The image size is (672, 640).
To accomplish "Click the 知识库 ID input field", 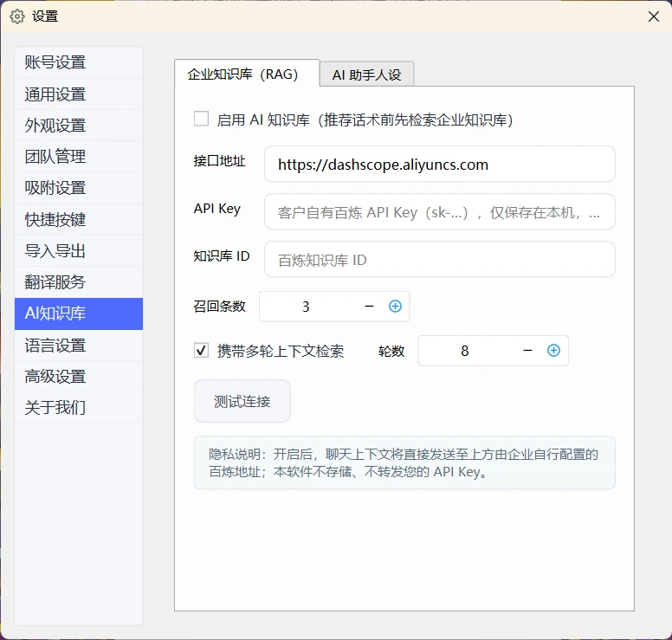I will pyautogui.click(x=440, y=259).
